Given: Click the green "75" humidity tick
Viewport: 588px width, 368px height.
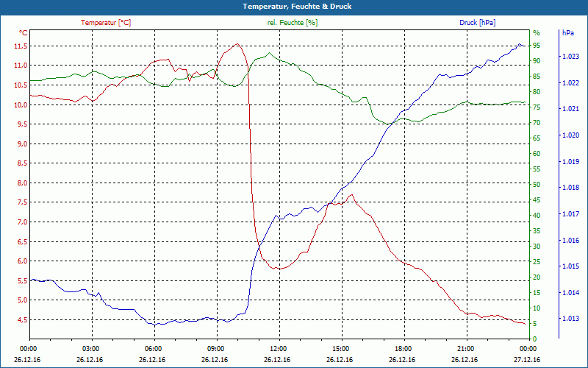Looking at the screenshot, I should point(537,107).
